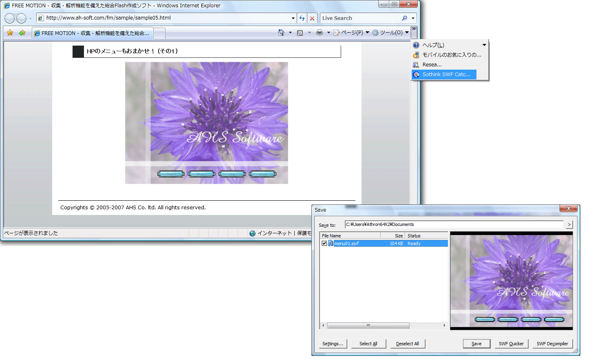Close the Save dialog
This screenshot has height=364, width=593.
point(569,208)
